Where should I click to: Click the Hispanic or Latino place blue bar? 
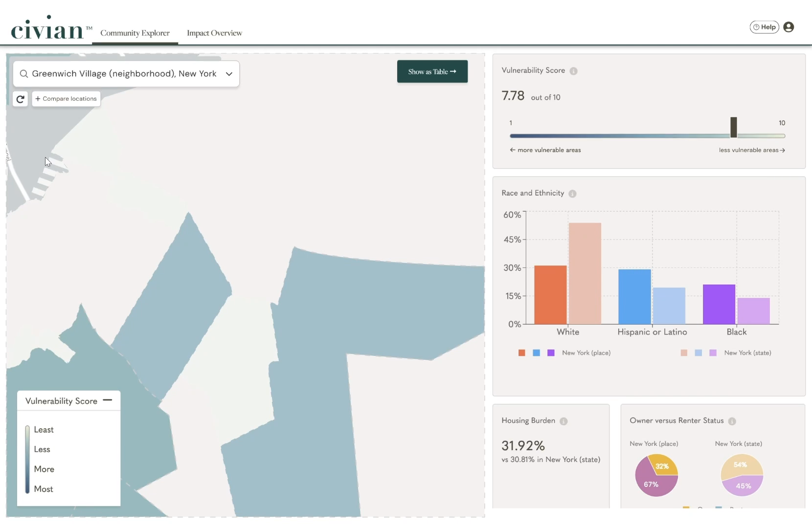634,297
